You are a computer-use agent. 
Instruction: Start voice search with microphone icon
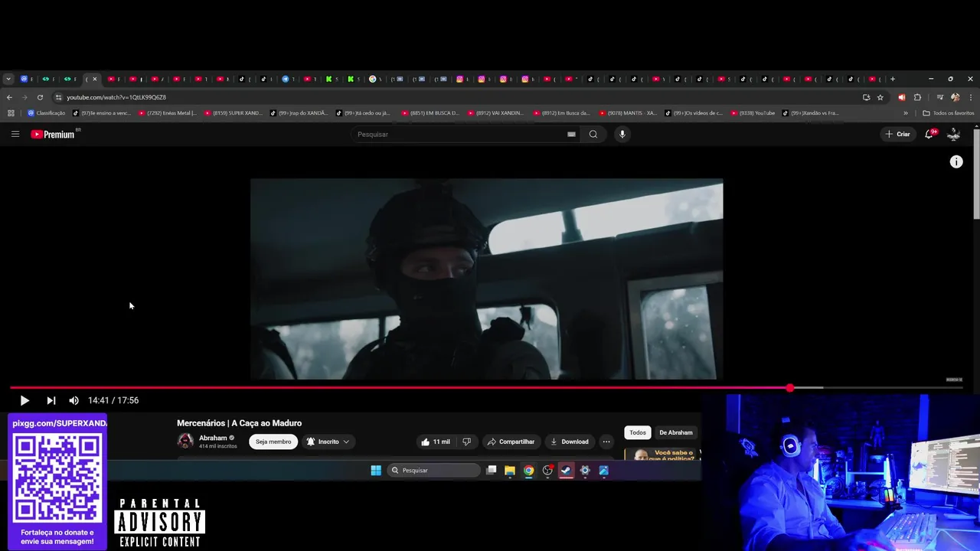(622, 134)
